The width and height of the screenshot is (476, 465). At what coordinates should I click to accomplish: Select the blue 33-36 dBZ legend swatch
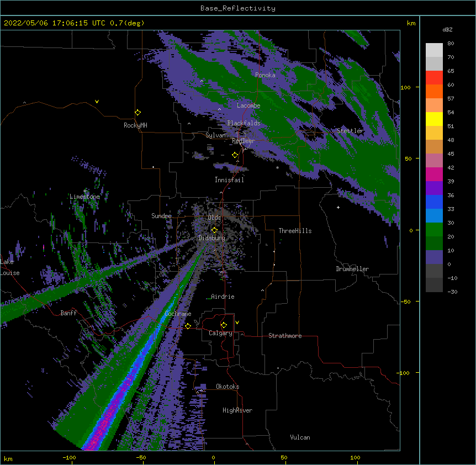(434, 202)
